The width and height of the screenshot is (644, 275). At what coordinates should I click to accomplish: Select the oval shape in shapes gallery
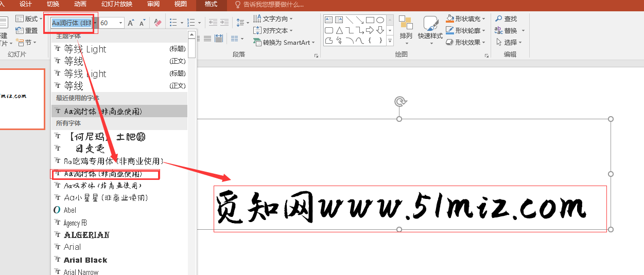click(380, 20)
